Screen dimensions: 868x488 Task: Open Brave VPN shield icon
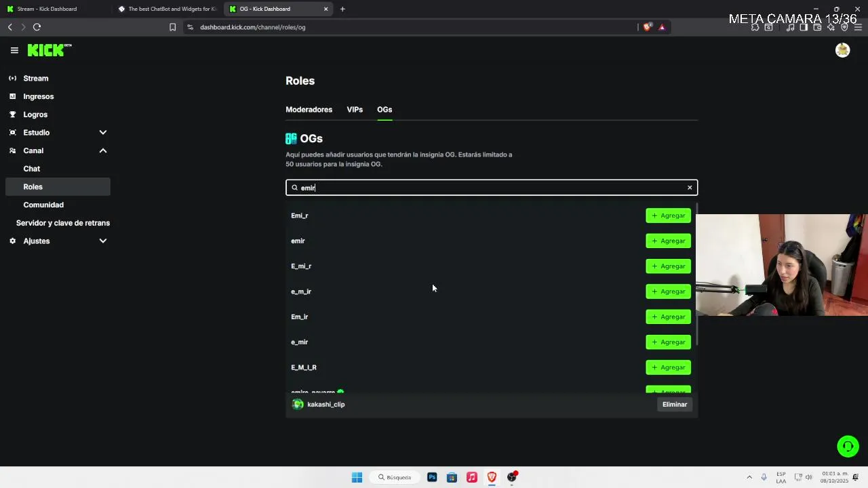[844, 27]
